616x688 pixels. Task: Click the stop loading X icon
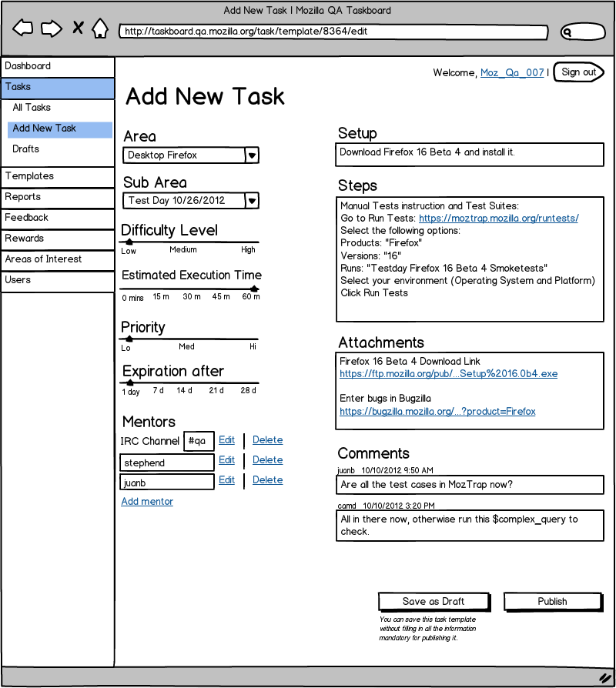78,28
